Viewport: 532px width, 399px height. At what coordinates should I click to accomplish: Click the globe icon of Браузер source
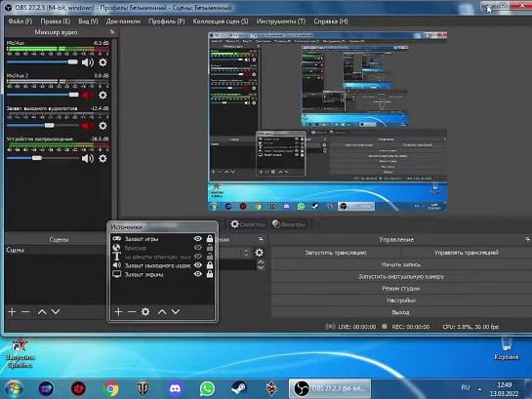click(x=117, y=248)
